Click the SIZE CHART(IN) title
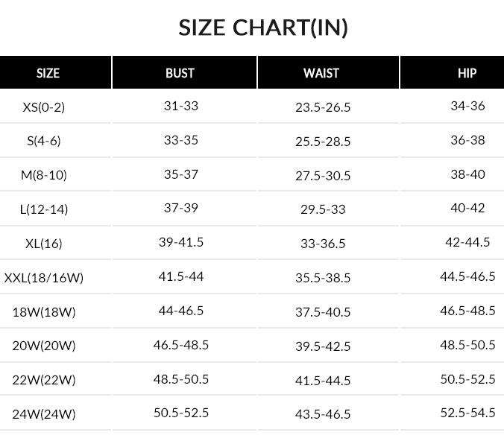The image size is (504, 447). tap(263, 28)
